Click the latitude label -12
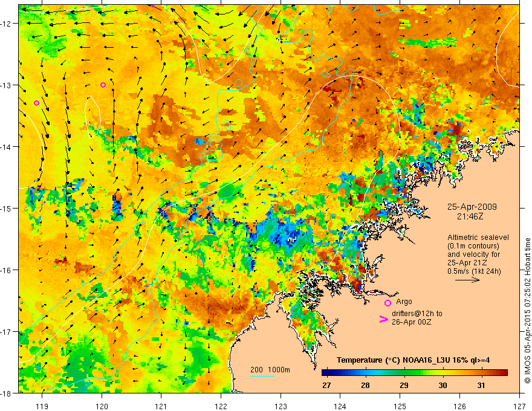Image resolution: width=532 pixels, height=411 pixels. point(7,24)
